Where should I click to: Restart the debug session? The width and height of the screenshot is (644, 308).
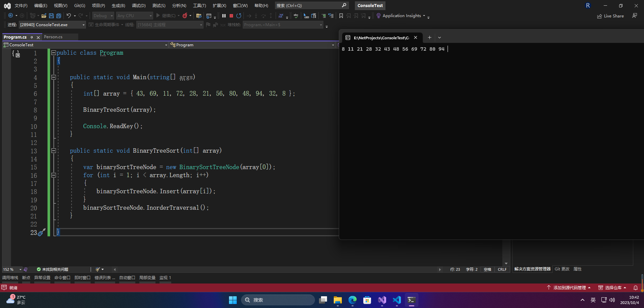point(239,15)
